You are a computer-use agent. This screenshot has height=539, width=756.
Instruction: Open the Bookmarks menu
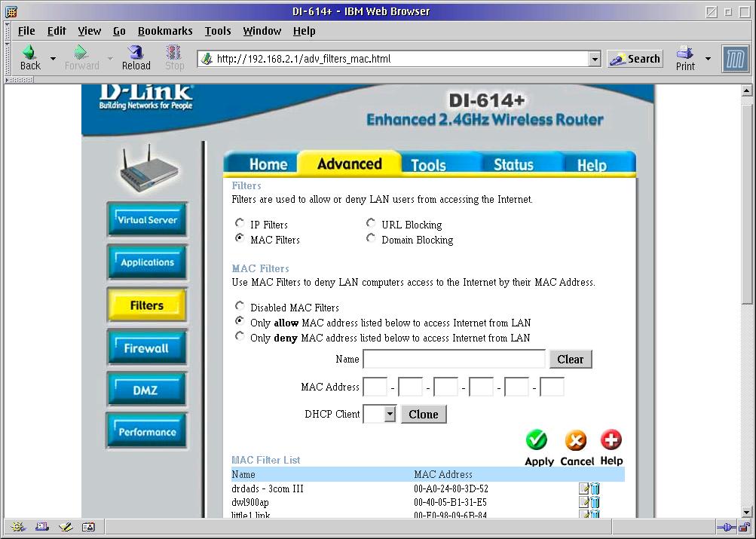coord(165,32)
